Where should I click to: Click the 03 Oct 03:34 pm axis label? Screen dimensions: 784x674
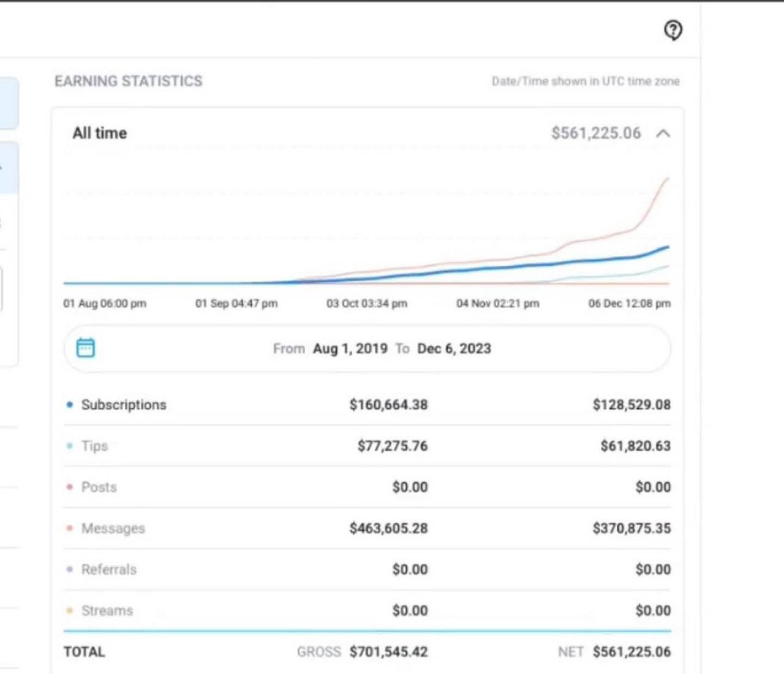[x=366, y=303]
